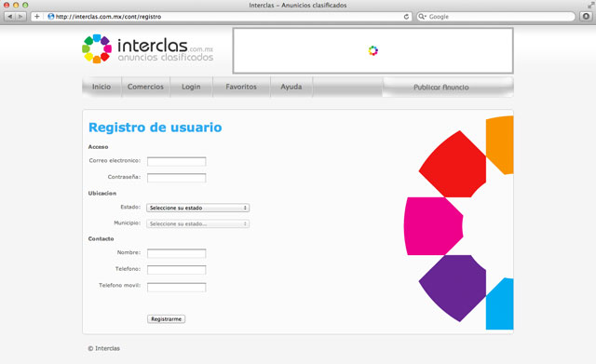
Task: Open the Login menu tab
Action: 191,87
